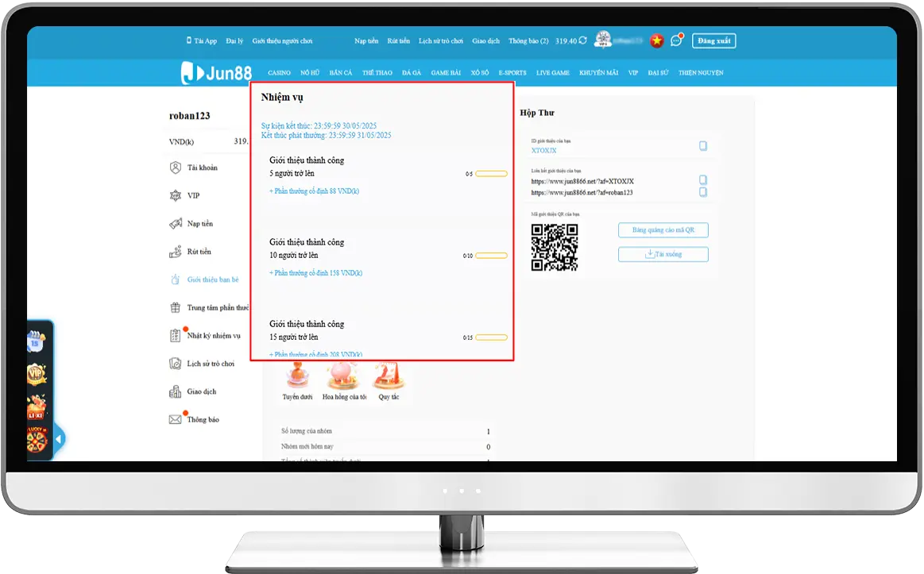This screenshot has height=574, width=924.
Task: Open Lịch sử trò chơi sidebar item
Action: [202, 364]
